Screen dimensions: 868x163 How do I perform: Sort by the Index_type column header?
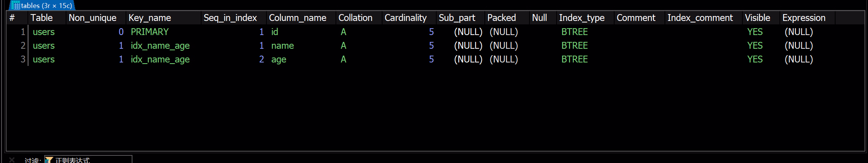click(581, 18)
